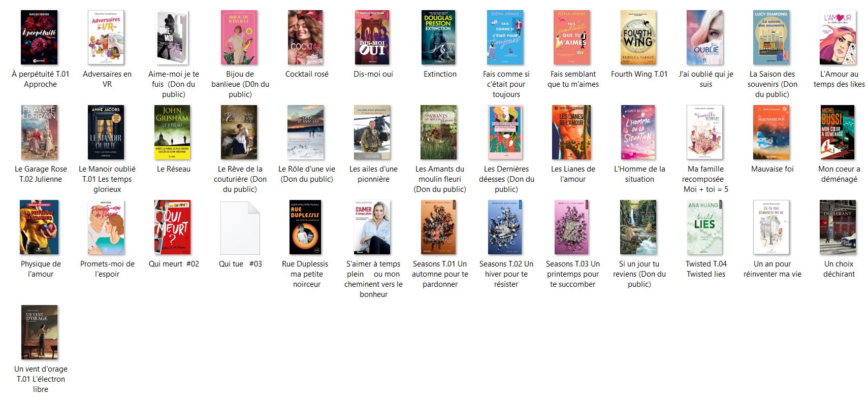Select the Cocktail rosé cover thumbnail
Viewport: 868px width, 401px height.
coord(306,38)
